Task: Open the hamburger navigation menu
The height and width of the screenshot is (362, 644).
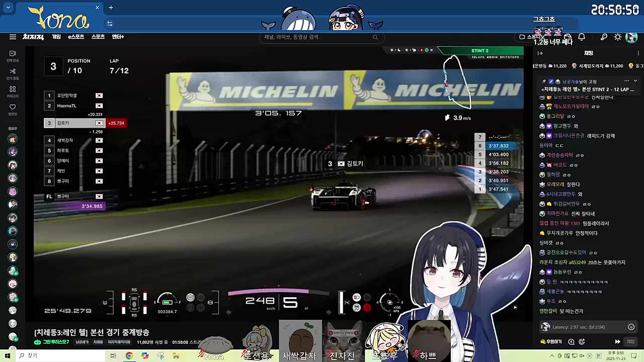Action: pyautogui.click(x=13, y=37)
